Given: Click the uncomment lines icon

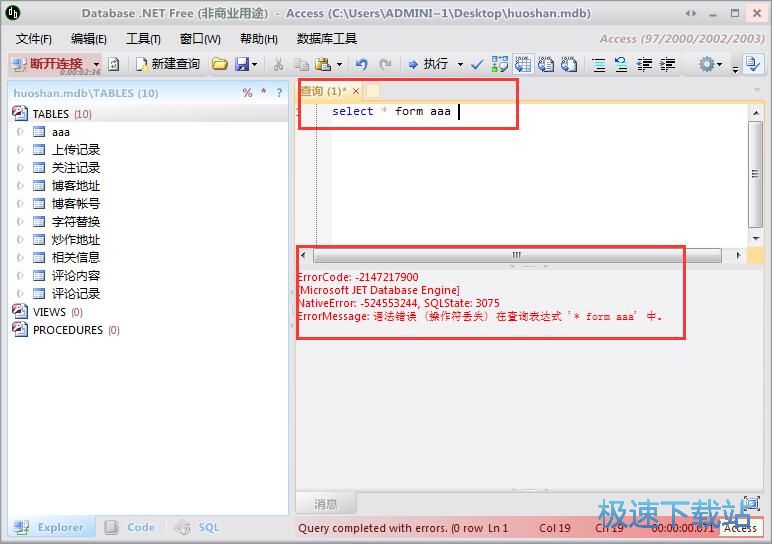Looking at the screenshot, I should pos(621,65).
